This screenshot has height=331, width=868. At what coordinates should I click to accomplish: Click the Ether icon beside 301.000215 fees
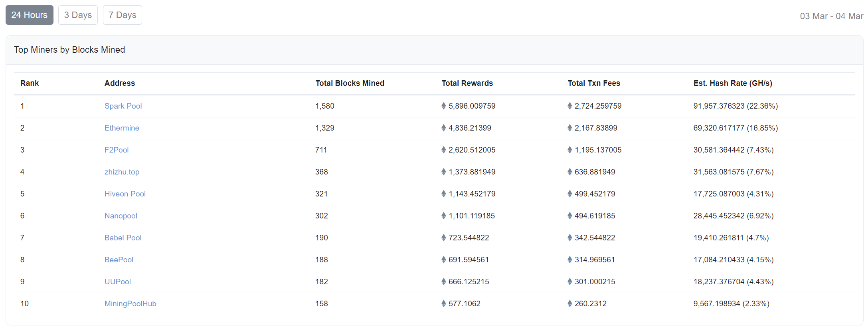[570, 281]
